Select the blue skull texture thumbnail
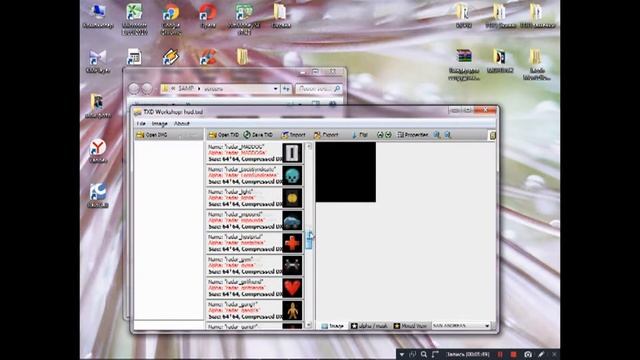The height and width of the screenshot is (360, 640). tap(292, 176)
